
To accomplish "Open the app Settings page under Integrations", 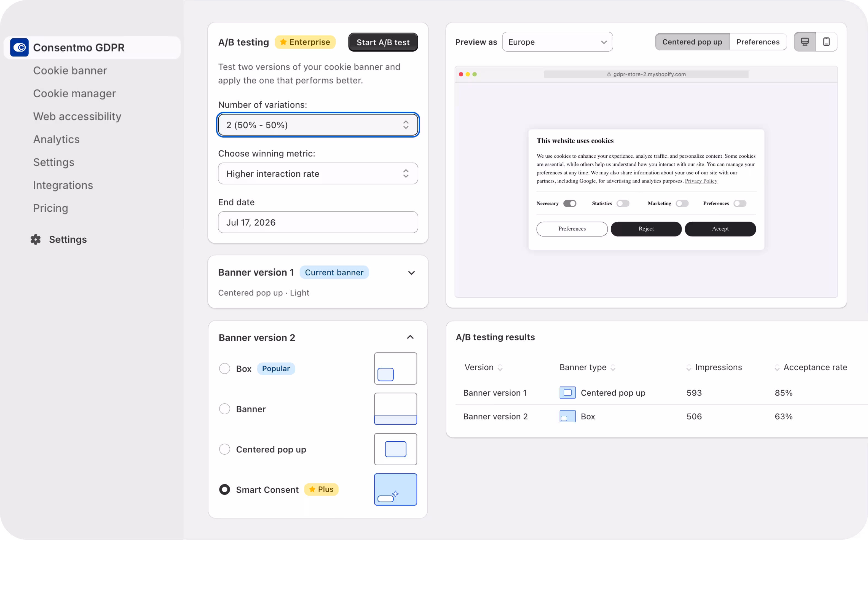I will (54, 162).
